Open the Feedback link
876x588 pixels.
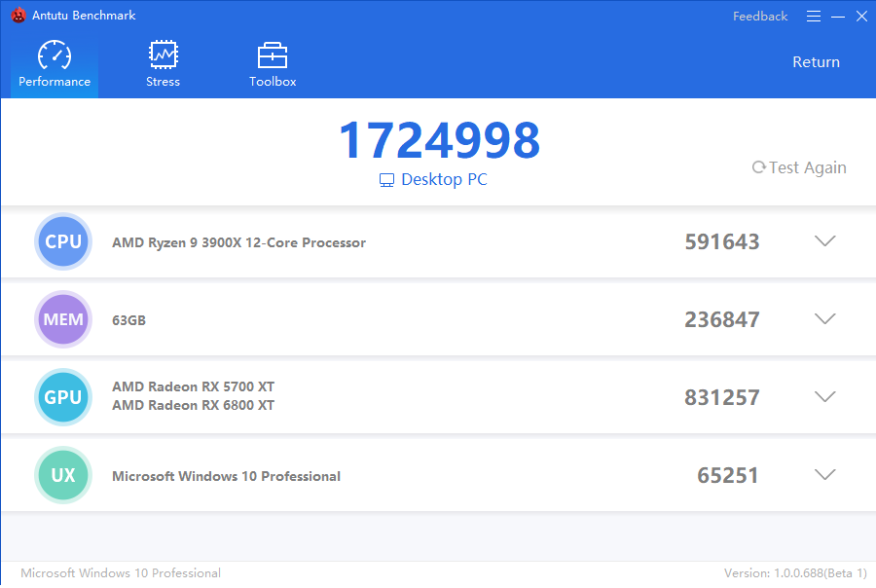(x=760, y=17)
